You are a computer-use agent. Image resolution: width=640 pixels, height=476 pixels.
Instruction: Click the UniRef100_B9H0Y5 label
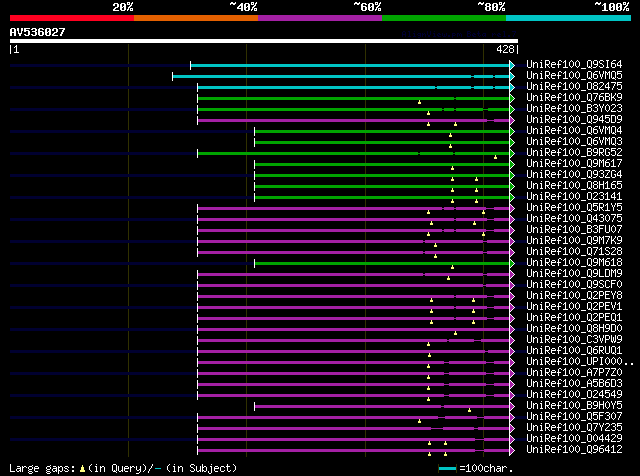pyautogui.click(x=574, y=406)
